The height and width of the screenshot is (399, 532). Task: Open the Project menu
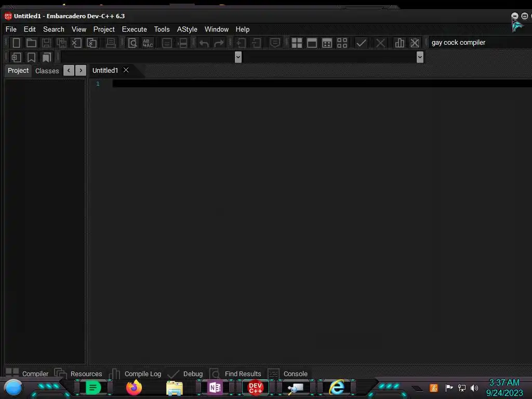point(104,29)
